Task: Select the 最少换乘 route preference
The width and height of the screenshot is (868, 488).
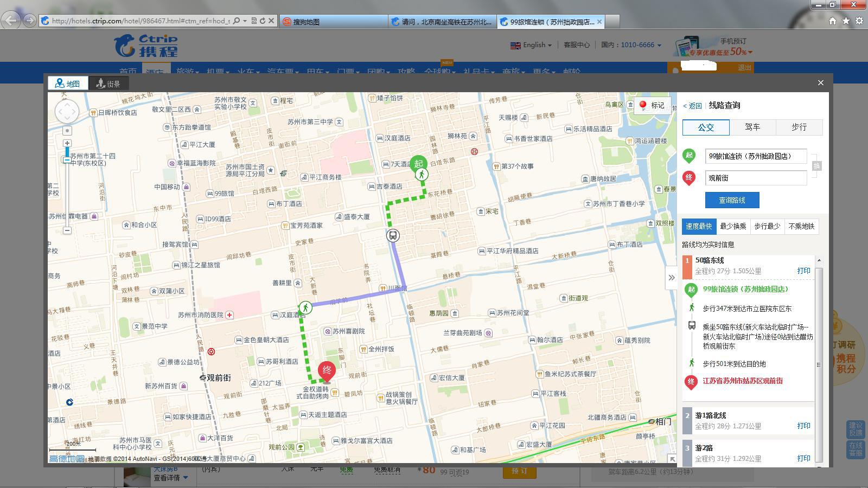Action: click(733, 226)
